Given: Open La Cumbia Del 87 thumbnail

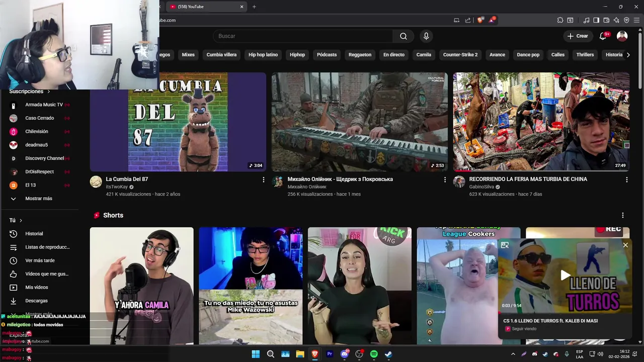Looking at the screenshot, I should (178, 122).
